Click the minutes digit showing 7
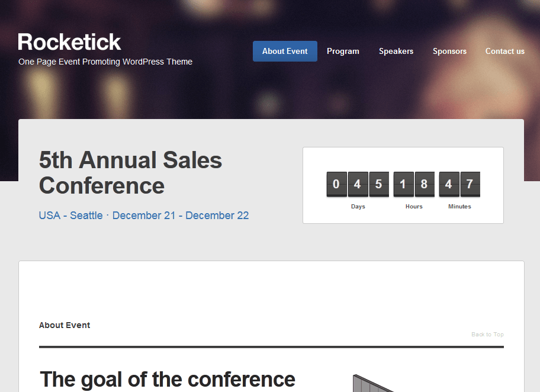This screenshot has height=392, width=540. (470, 184)
